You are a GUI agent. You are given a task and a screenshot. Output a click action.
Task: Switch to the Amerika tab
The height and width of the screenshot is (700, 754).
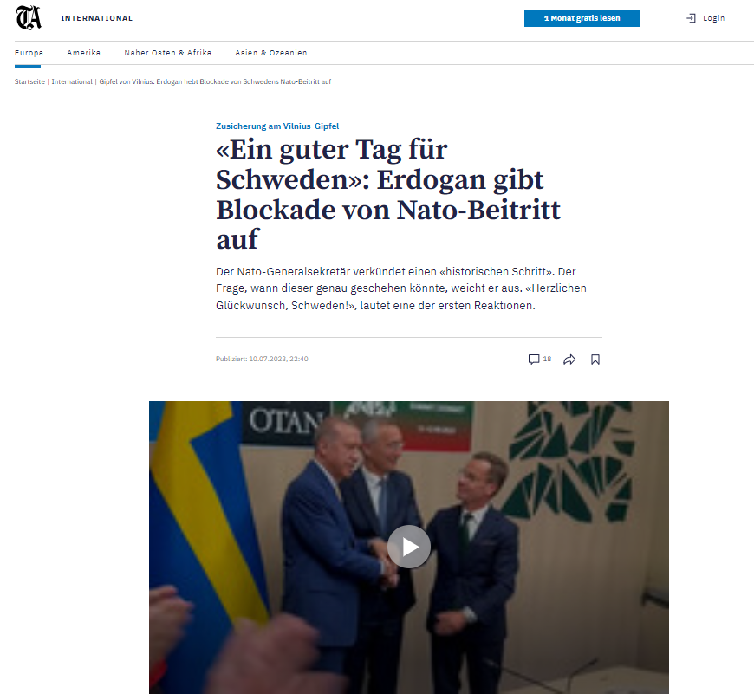click(84, 53)
